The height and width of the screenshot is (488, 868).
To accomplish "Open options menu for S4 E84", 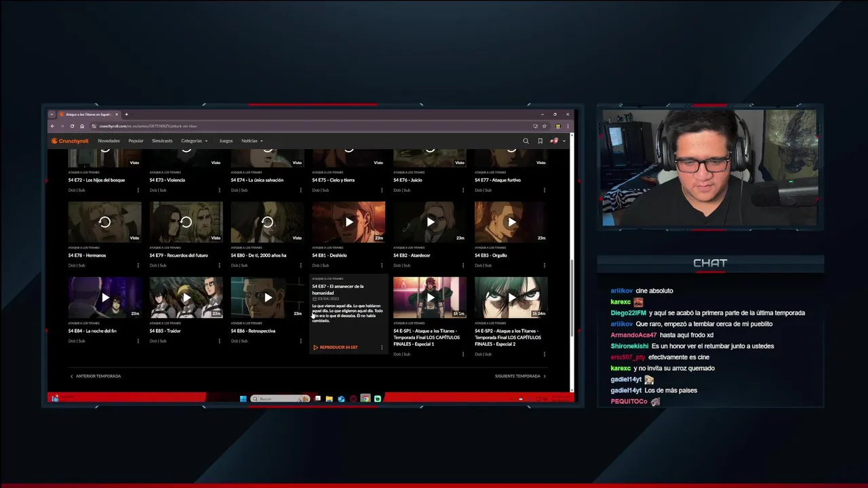I will [x=138, y=341].
